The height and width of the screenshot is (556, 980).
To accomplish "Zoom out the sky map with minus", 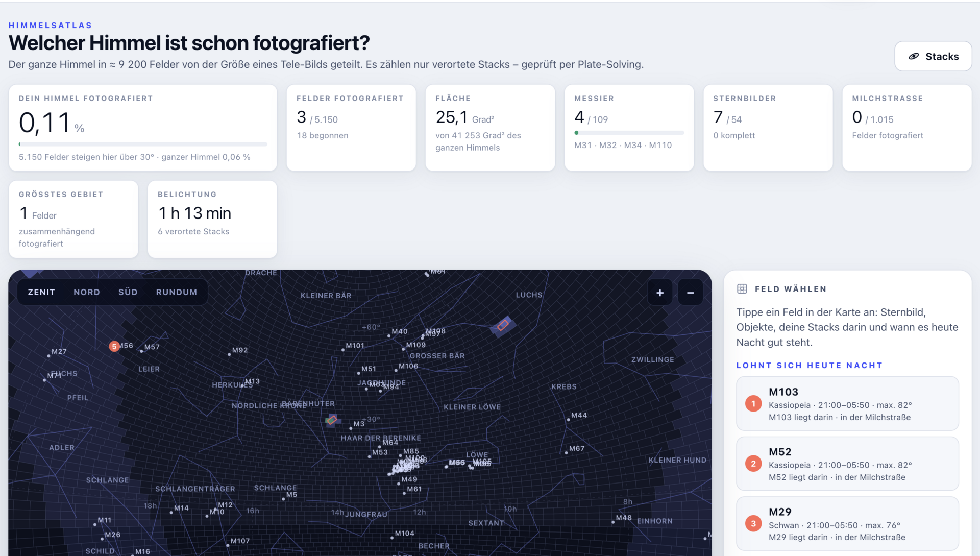I will click(x=690, y=293).
